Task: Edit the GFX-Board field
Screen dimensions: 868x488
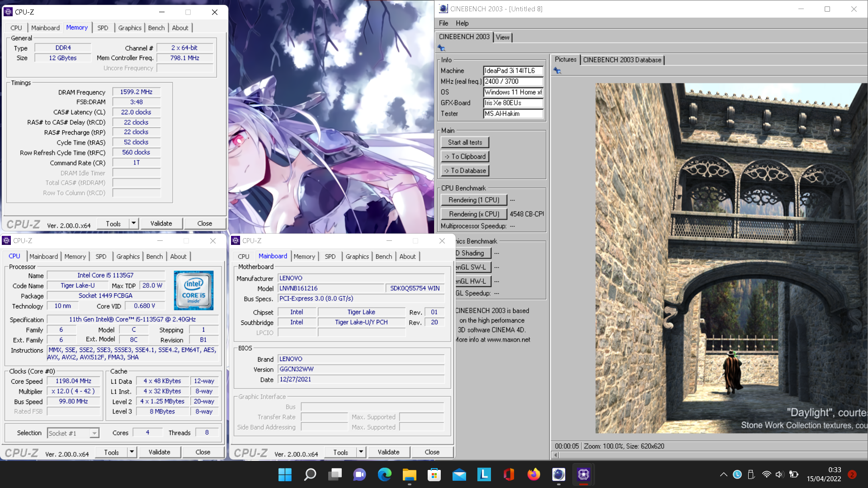Action: (513, 103)
